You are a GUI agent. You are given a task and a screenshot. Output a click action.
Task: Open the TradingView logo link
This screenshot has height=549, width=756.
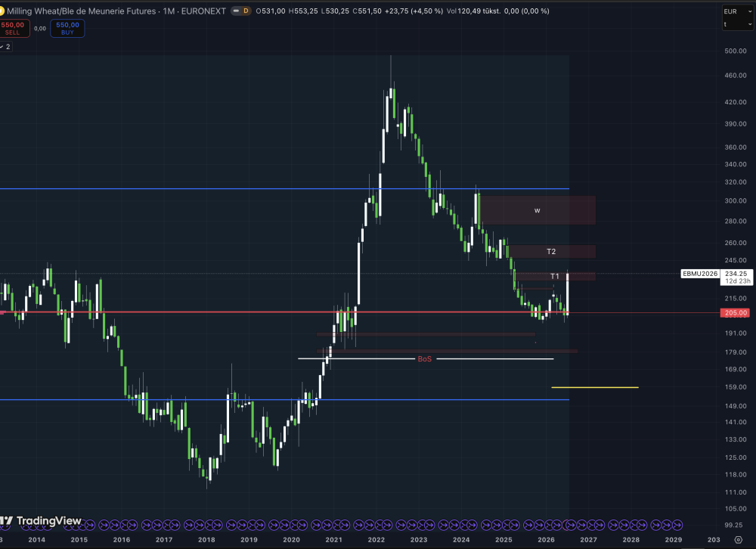click(41, 521)
